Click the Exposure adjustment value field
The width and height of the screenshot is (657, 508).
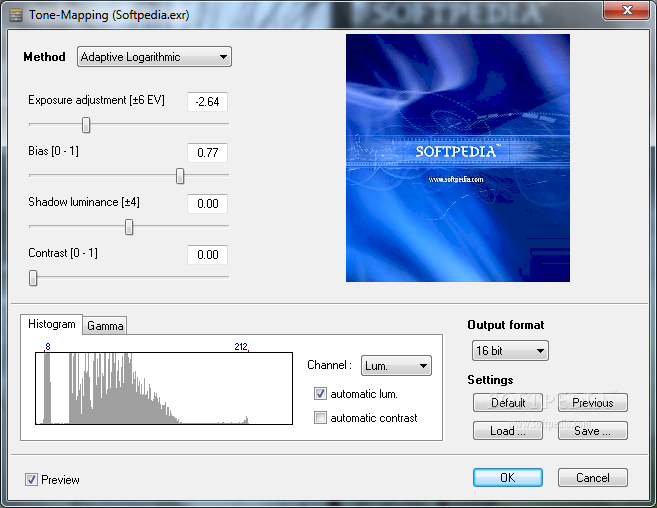(207, 101)
